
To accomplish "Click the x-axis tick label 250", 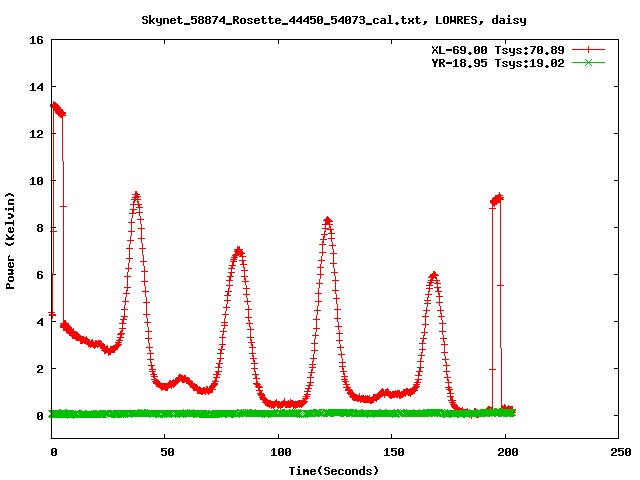I will [x=620, y=452].
